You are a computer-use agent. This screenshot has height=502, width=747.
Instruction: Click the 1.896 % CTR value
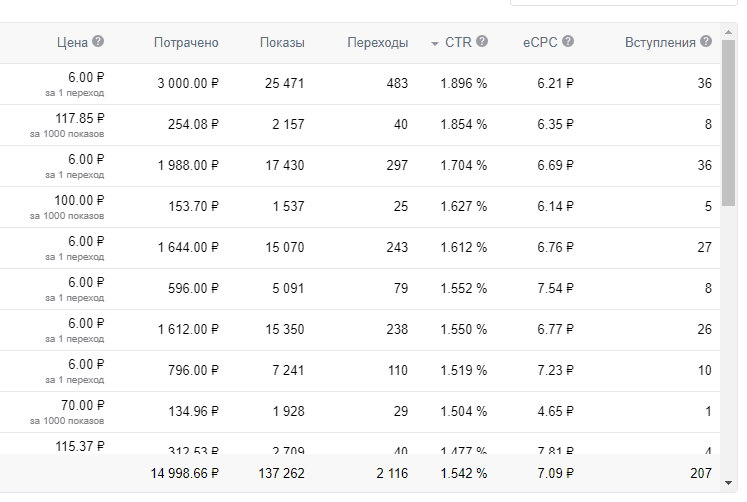[x=463, y=84]
